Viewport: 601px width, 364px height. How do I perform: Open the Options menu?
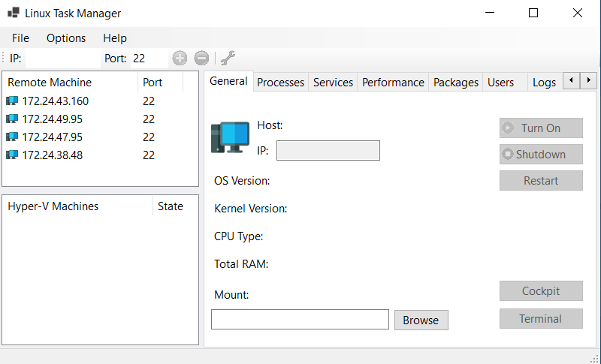[66, 38]
